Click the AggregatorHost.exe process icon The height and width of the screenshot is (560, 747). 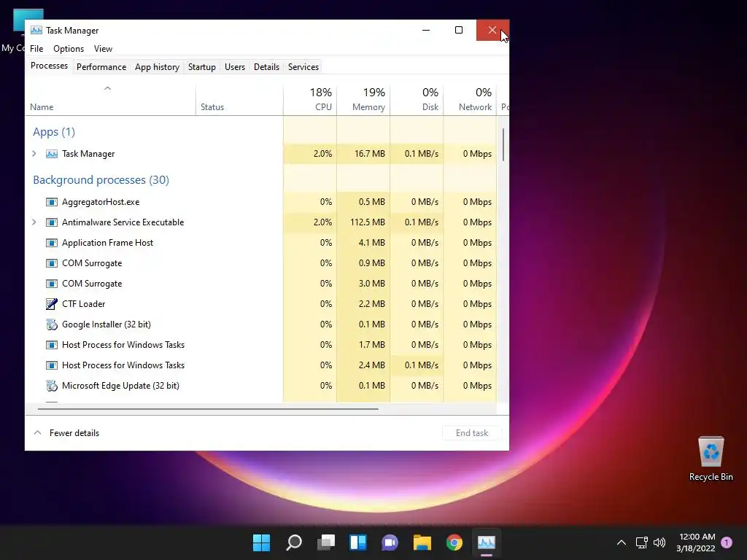pos(52,202)
